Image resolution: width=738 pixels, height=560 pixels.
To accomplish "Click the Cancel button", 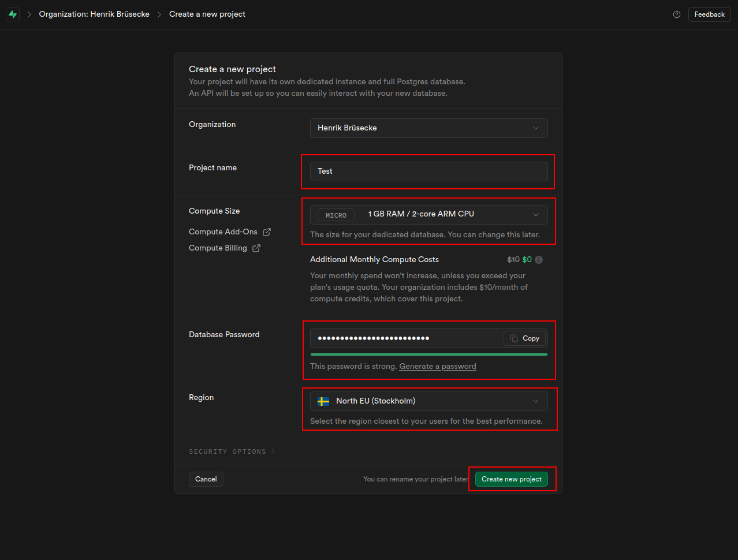I will [206, 479].
